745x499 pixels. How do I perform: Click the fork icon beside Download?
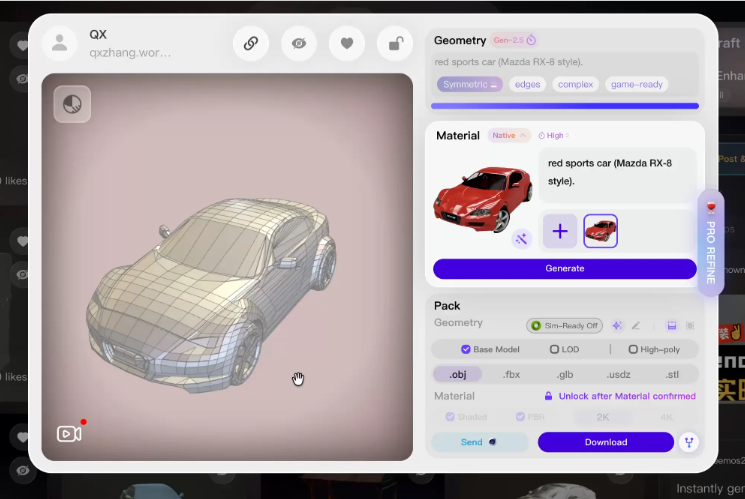click(689, 442)
